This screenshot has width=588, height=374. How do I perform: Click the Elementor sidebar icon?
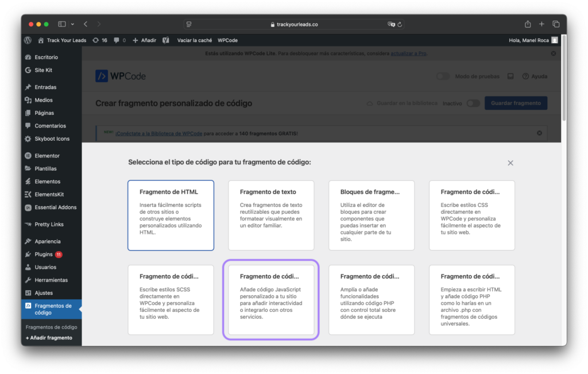coord(28,156)
